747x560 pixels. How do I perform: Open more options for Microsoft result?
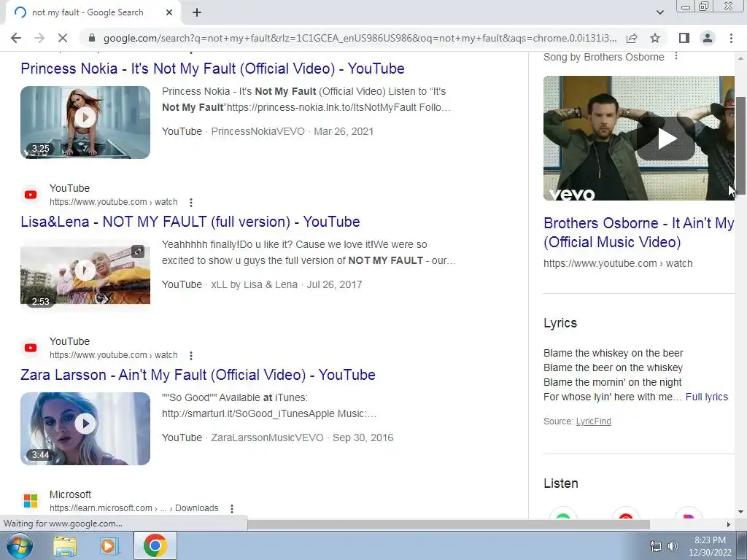(x=232, y=508)
